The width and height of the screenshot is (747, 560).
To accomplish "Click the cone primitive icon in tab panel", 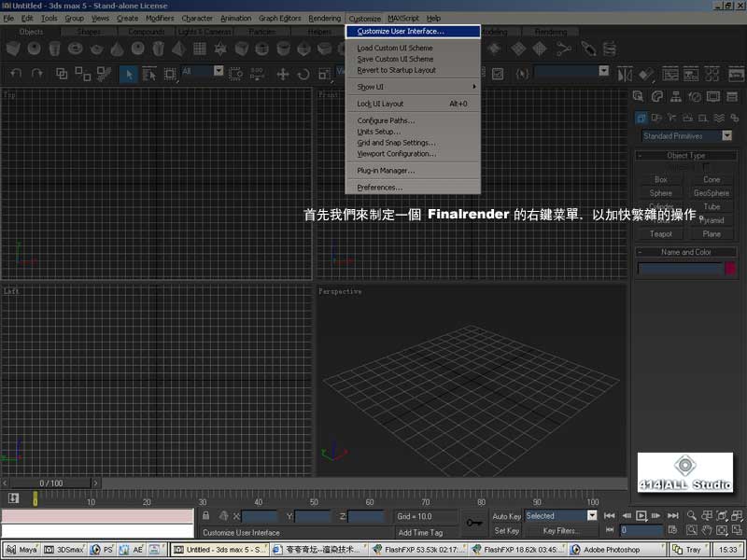I will click(x=118, y=49).
